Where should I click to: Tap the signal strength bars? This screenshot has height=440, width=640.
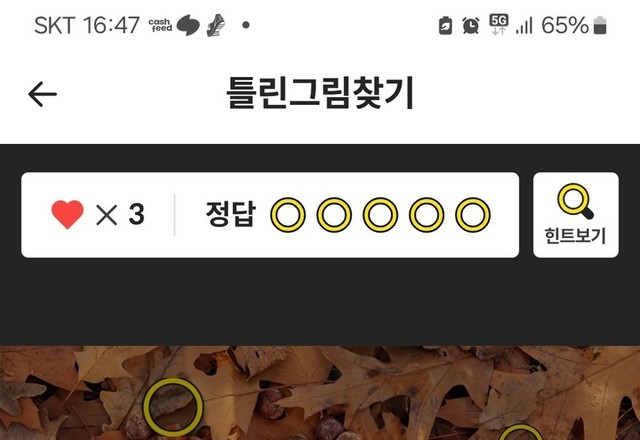[x=524, y=26]
